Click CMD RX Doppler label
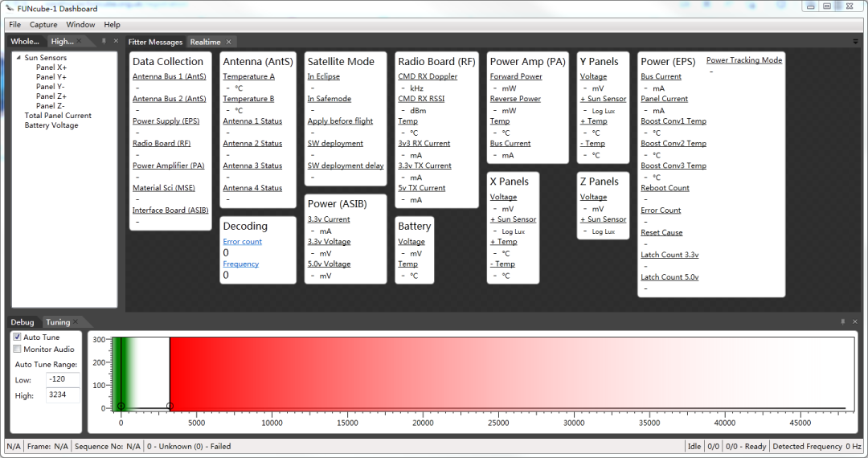The height and width of the screenshot is (458, 868). point(428,76)
